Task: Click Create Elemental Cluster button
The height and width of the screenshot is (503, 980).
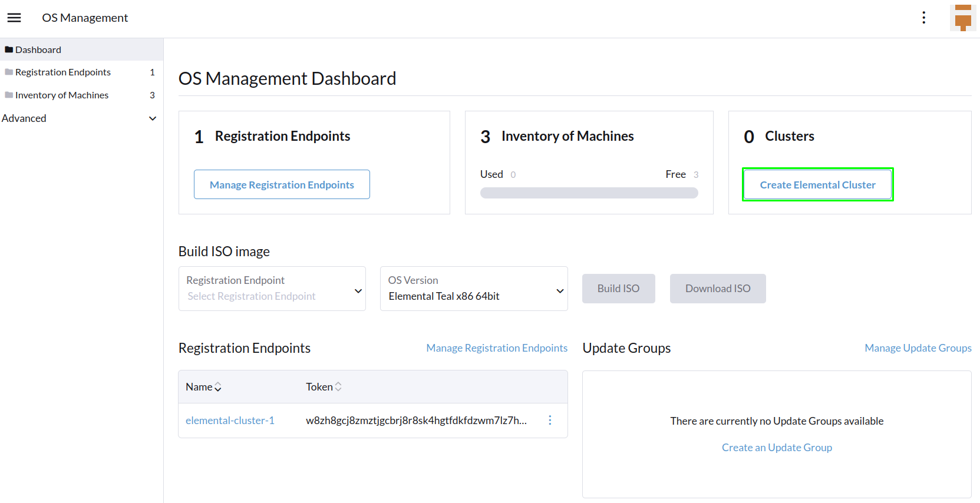Action: coord(817,184)
